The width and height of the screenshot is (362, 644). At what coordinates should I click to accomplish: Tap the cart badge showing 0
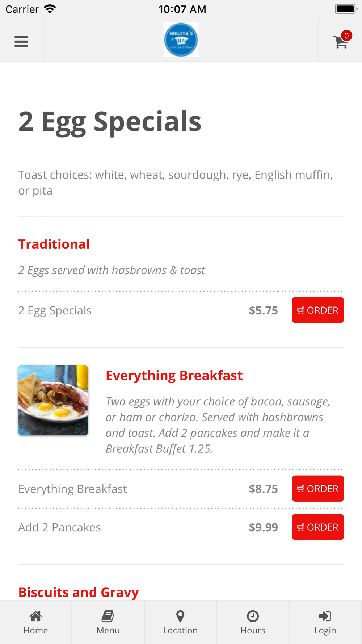coord(346,35)
